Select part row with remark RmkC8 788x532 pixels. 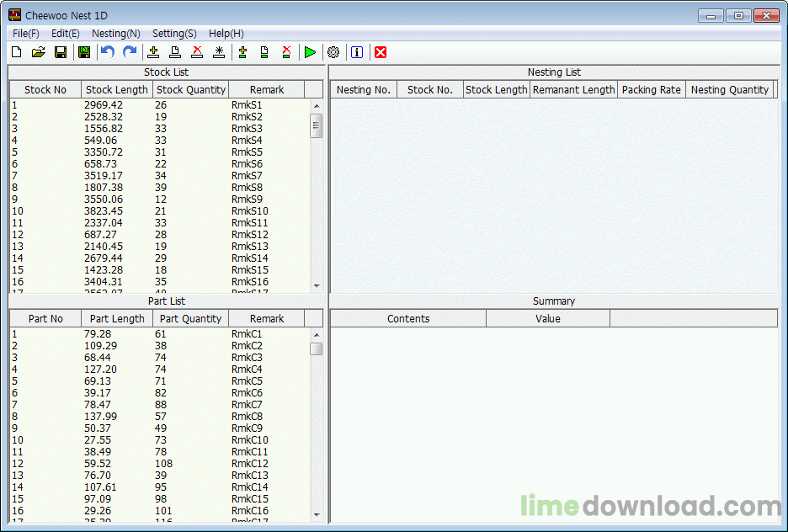click(247, 417)
